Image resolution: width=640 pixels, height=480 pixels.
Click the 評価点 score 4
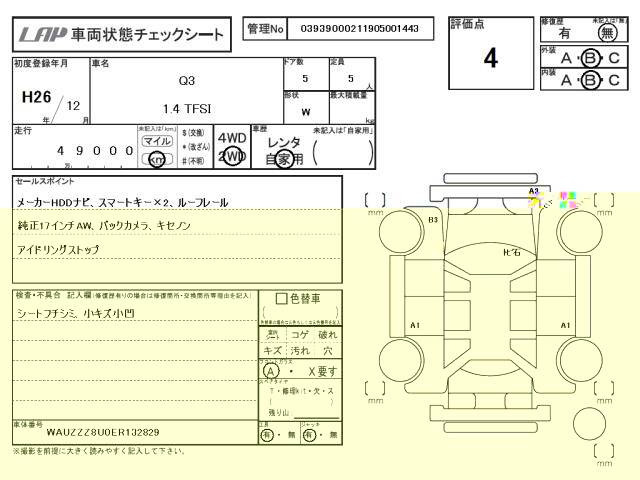(x=490, y=59)
